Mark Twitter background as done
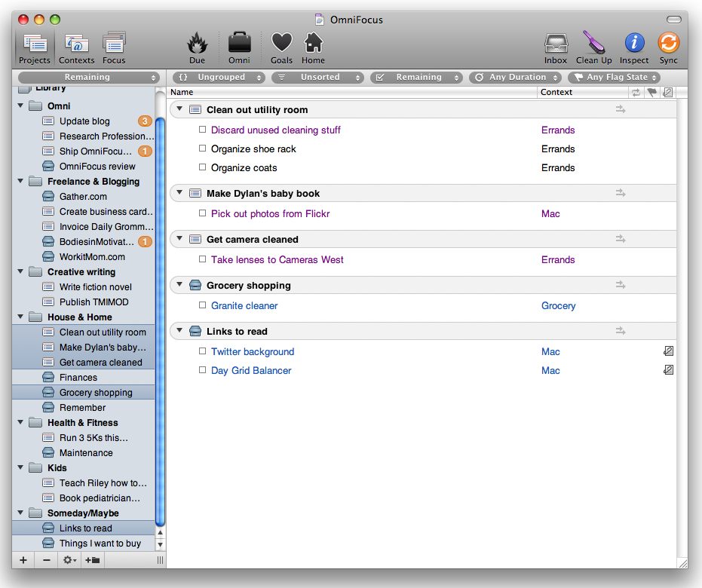Screen dimensions: 702x588 click(x=202, y=351)
